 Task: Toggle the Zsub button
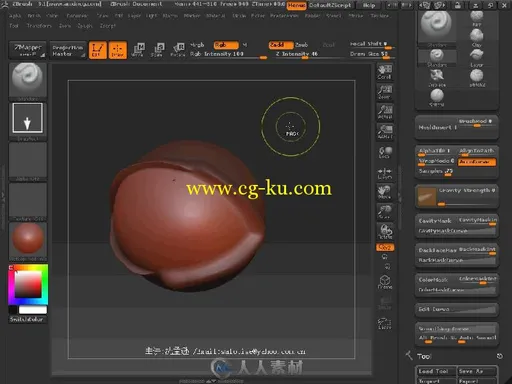302,45
